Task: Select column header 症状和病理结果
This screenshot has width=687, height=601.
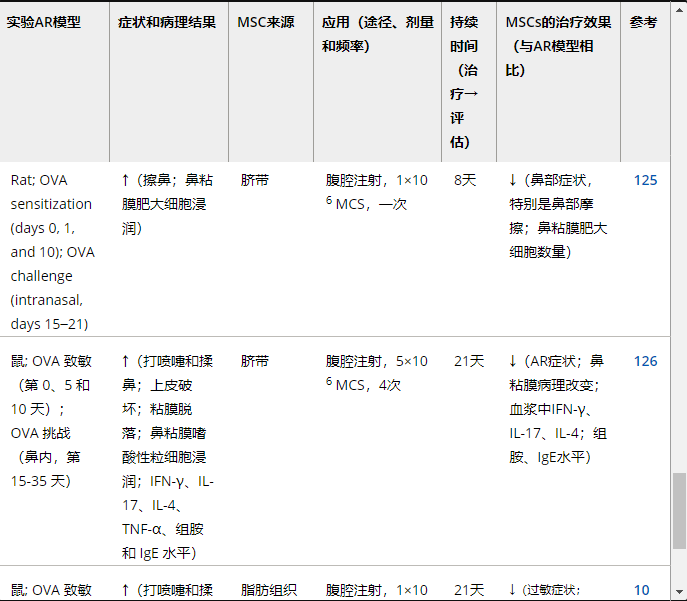Action: [x=169, y=82]
